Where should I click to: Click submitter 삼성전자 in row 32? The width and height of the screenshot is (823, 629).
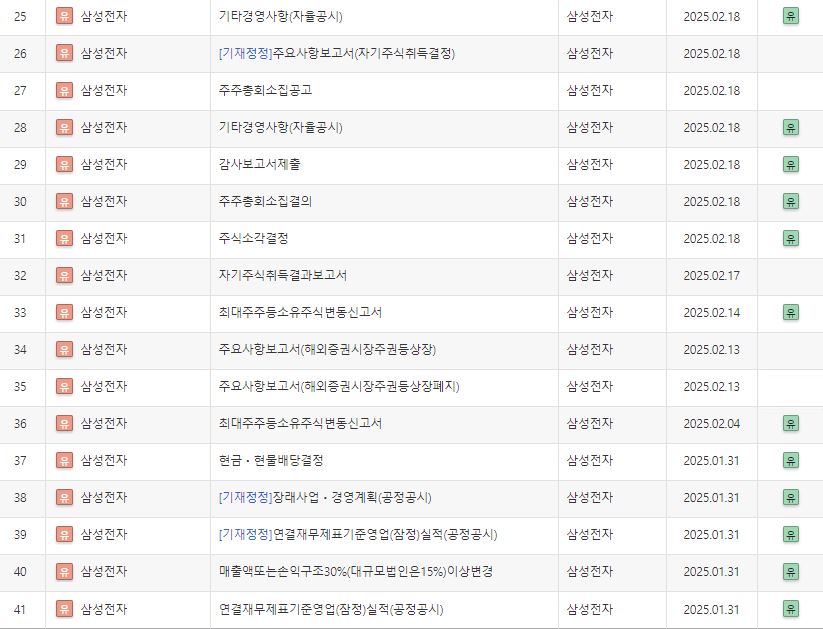pos(589,275)
